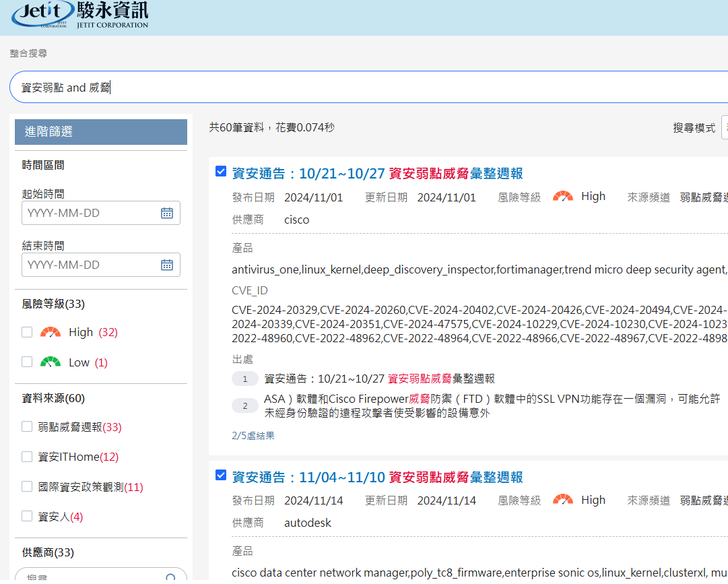Click the 起始時間 date input field
This screenshot has height=584, width=728.
[101, 213]
